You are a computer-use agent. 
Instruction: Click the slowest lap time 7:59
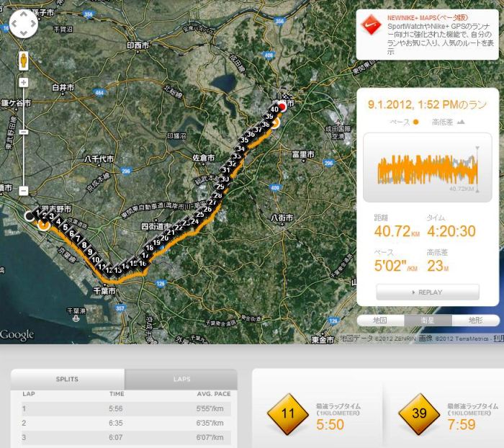(x=462, y=424)
